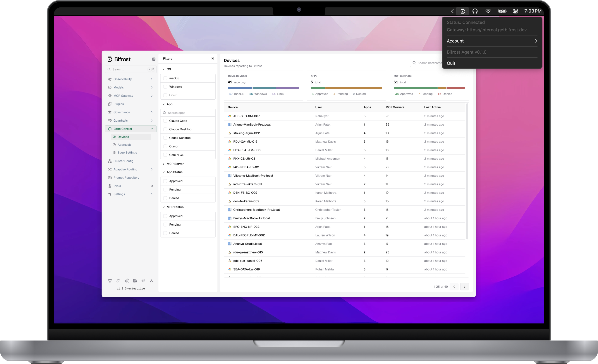This screenshot has width=598, height=364.
Task: Go to next page of devices
Action: pos(464,286)
